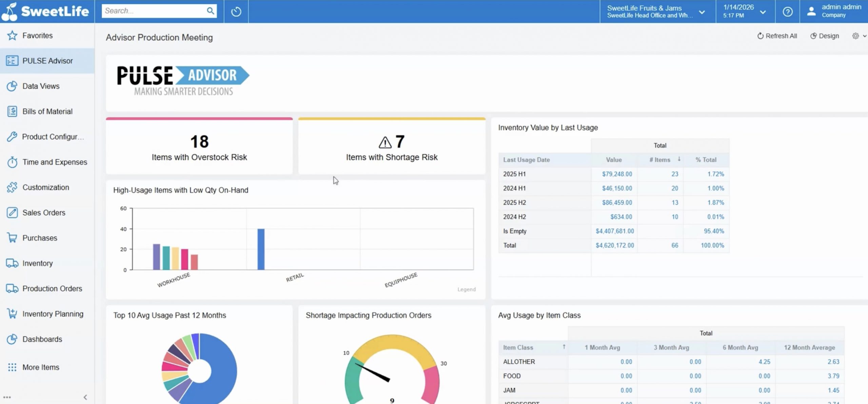Screen dimensions: 868x404
Task: Open Time and Expenses stopwatch icon
Action: (x=12, y=162)
